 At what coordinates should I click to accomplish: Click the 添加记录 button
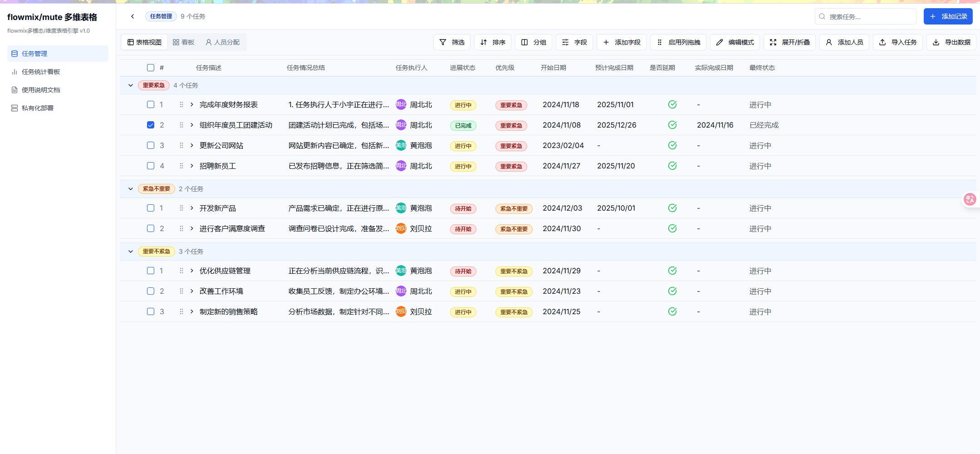coord(948,16)
